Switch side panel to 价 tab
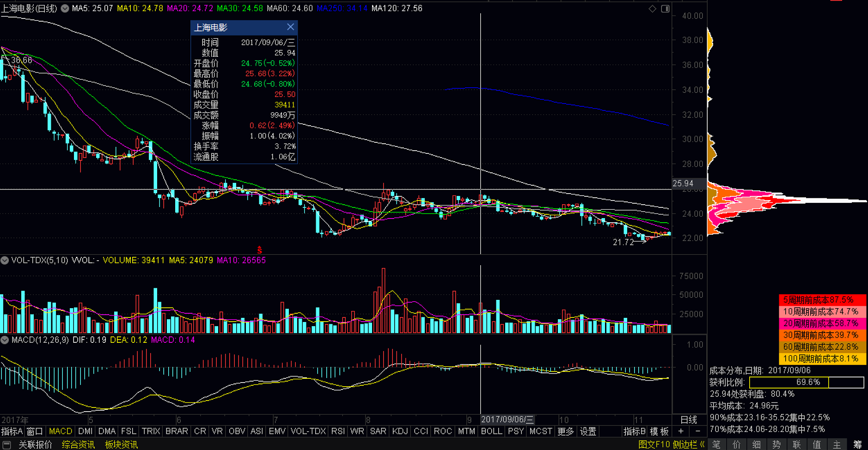The width and height of the screenshot is (868, 450). (737, 444)
